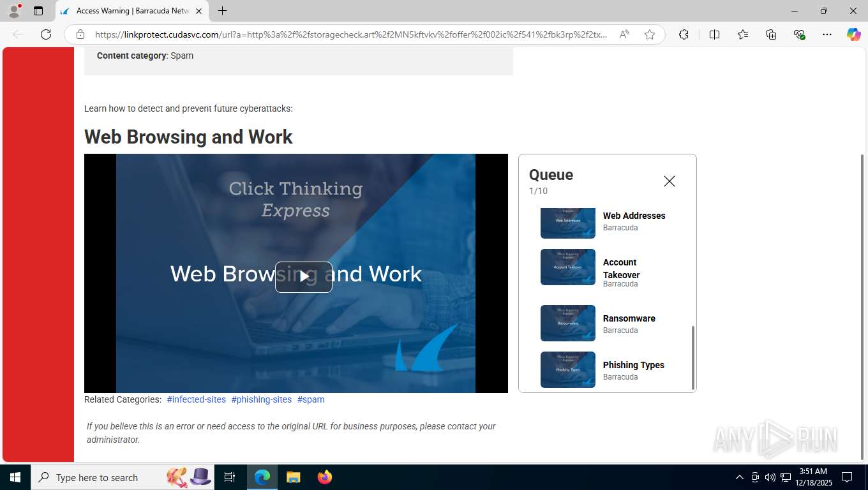The image size is (868, 490).
Task: Activate Read aloud in the address bar
Action: point(624,34)
